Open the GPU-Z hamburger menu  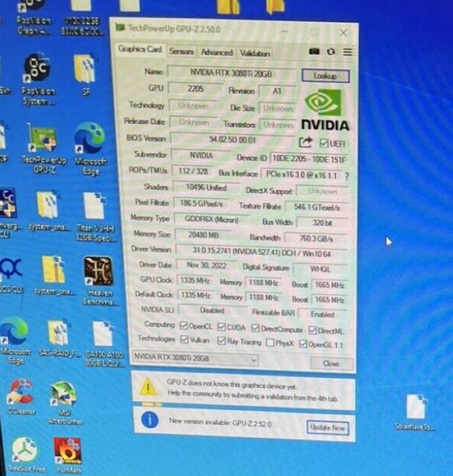point(348,52)
